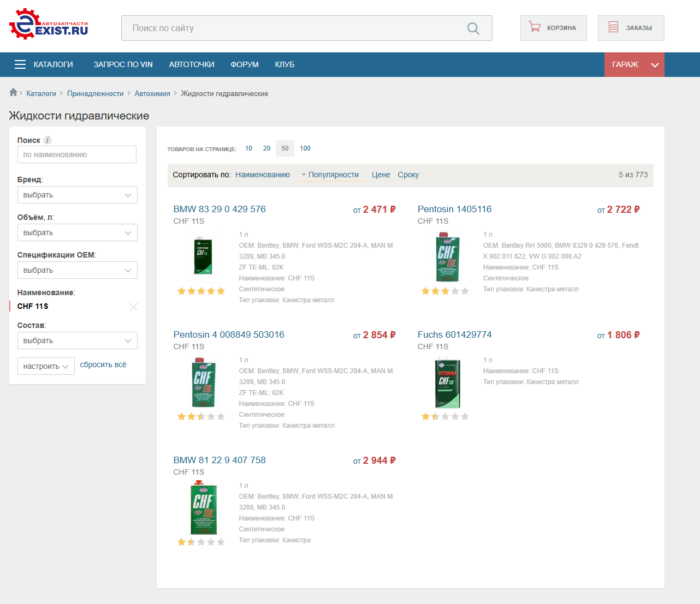Open BMW 83 29 0 429 576 title link
This screenshot has height=604, width=700.
(220, 209)
